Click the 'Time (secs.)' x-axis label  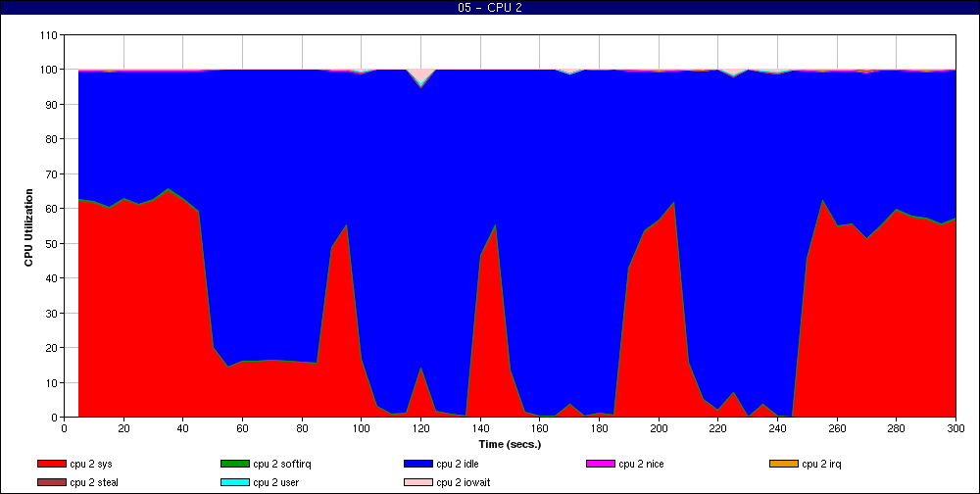(x=510, y=445)
